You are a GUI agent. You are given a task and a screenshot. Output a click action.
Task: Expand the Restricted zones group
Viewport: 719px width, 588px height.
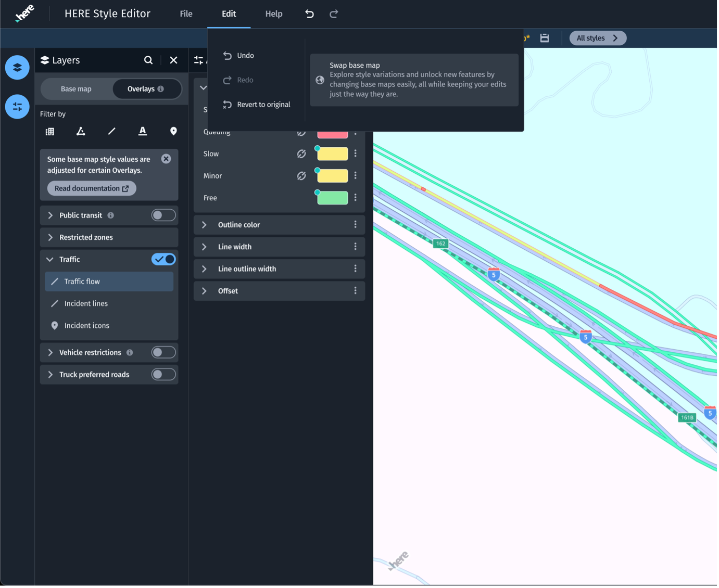point(51,238)
